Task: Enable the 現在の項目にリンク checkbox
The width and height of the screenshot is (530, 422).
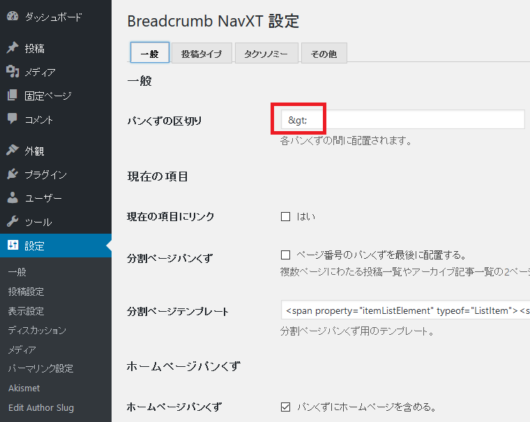Action: pos(285,216)
